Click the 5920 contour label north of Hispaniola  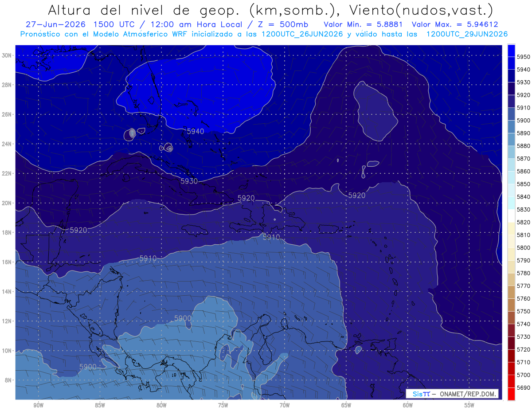tap(246, 198)
